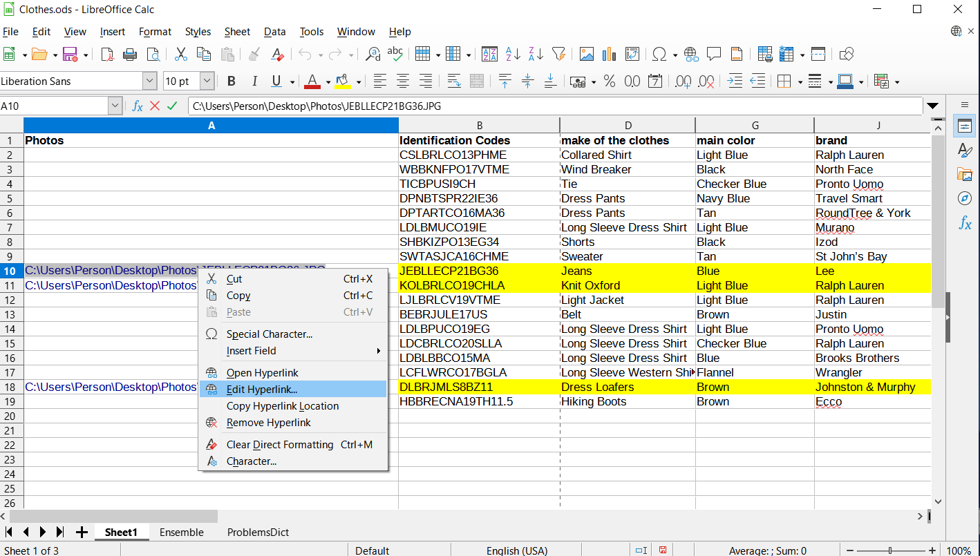980x556 pixels.
Task: Accept the formula bar entry checkmark
Action: tap(173, 106)
